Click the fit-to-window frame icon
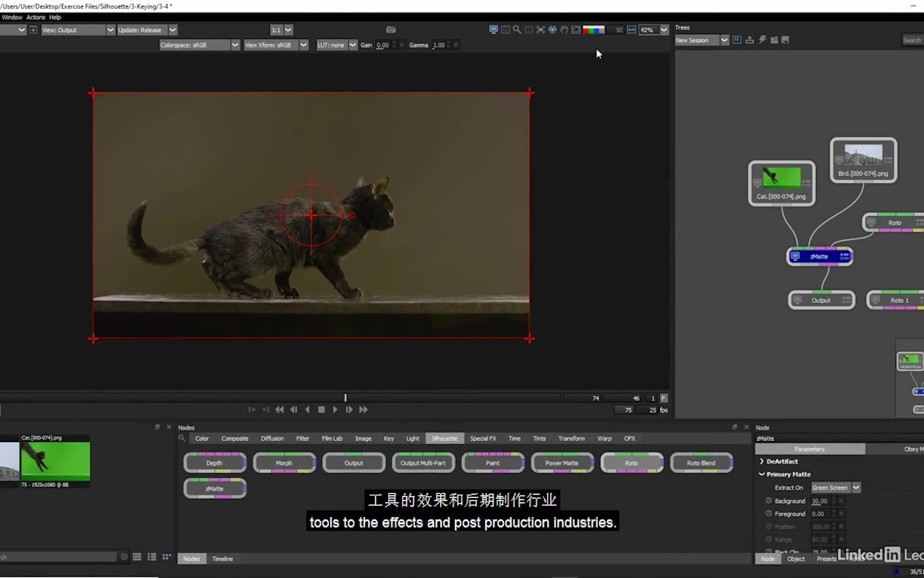 point(541,30)
